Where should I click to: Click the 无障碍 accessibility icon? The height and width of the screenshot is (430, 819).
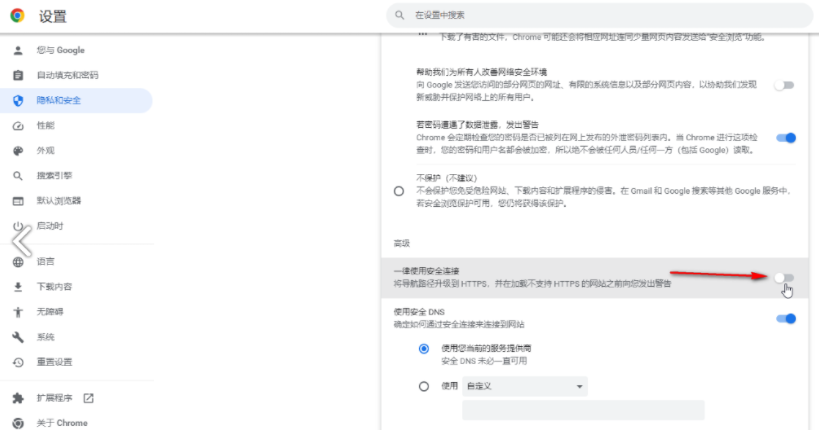pyautogui.click(x=18, y=312)
